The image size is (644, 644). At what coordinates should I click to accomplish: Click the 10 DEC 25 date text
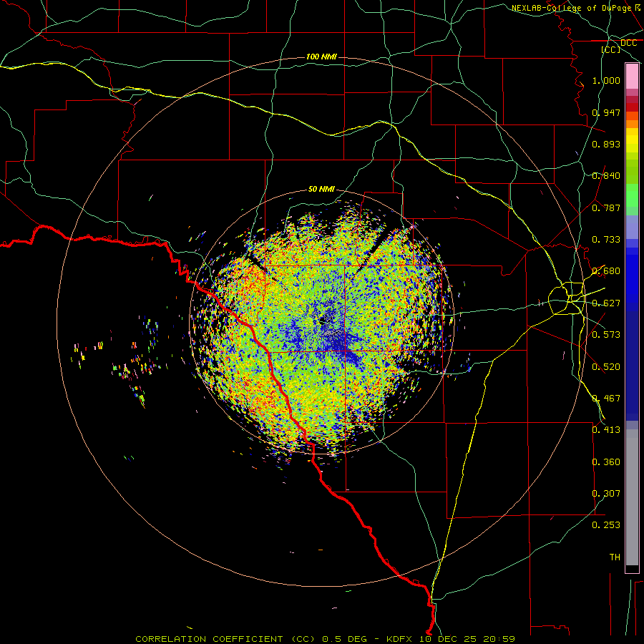[448, 639]
